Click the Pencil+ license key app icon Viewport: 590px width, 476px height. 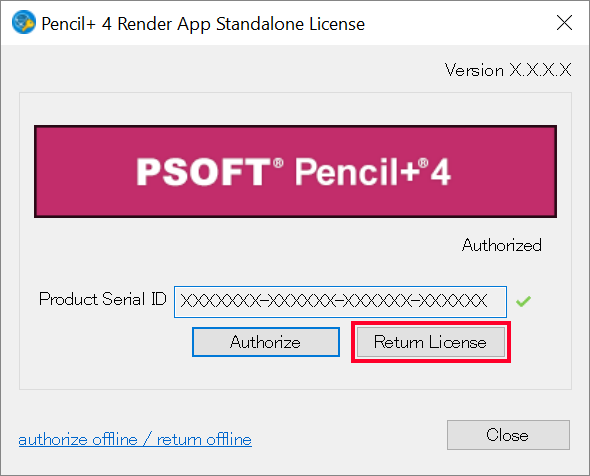click(x=24, y=22)
